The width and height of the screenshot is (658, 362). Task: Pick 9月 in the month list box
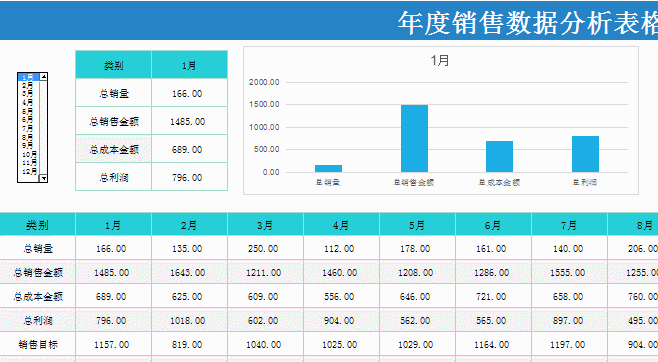[x=28, y=146]
